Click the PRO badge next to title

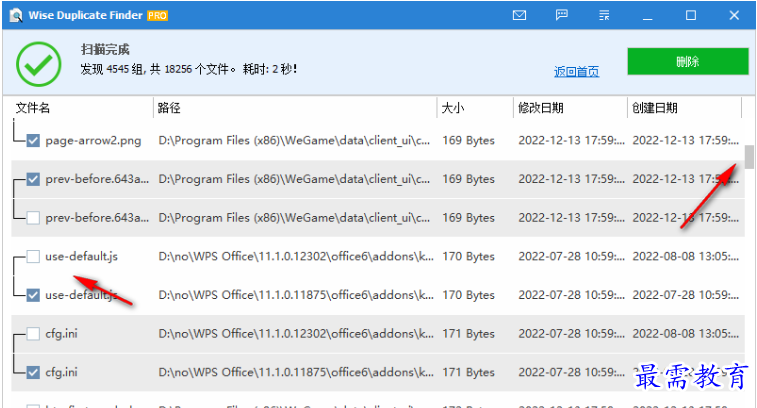[157, 15]
